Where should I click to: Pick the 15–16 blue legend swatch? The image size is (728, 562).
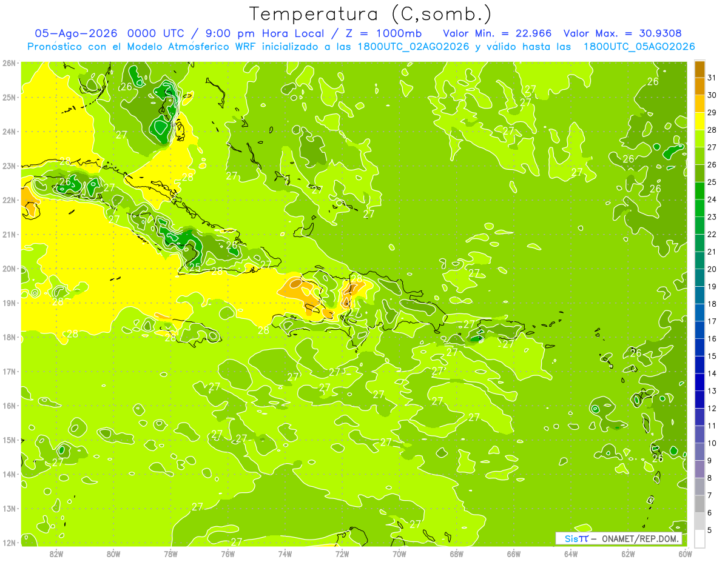click(699, 347)
